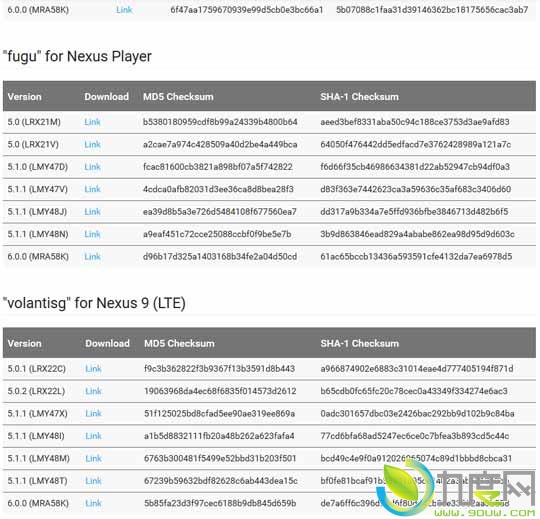Click the top 6.0.0 (MRA58K) Link above fugu
This screenshot has height=519, width=540.
click(124, 10)
